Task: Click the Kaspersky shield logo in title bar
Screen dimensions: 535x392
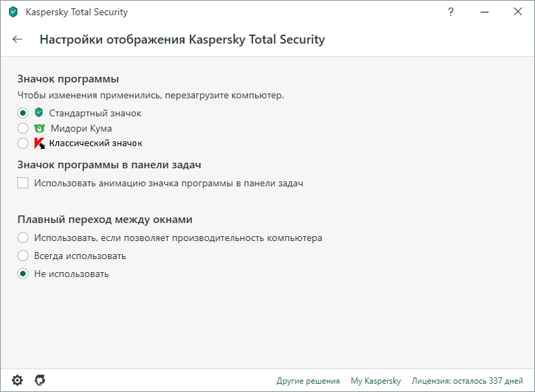Action: pos(12,12)
